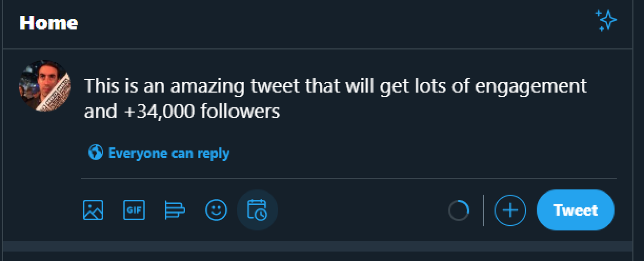Click empty header space right of Home

coord(335,23)
